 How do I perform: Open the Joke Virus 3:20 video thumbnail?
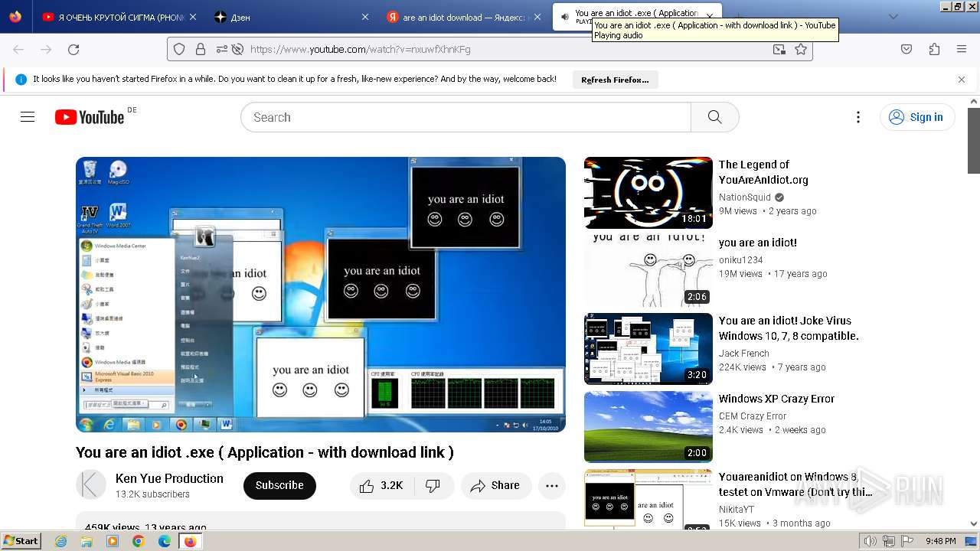pyautogui.click(x=648, y=349)
